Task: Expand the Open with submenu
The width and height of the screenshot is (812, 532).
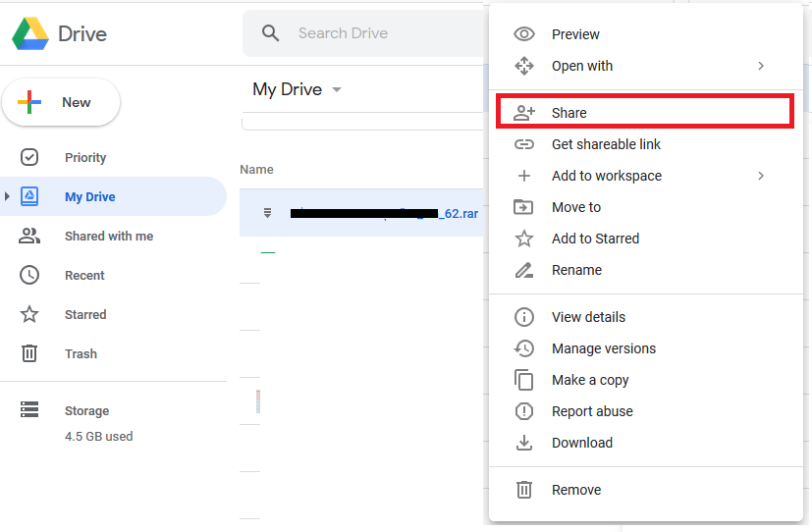Action: point(760,66)
